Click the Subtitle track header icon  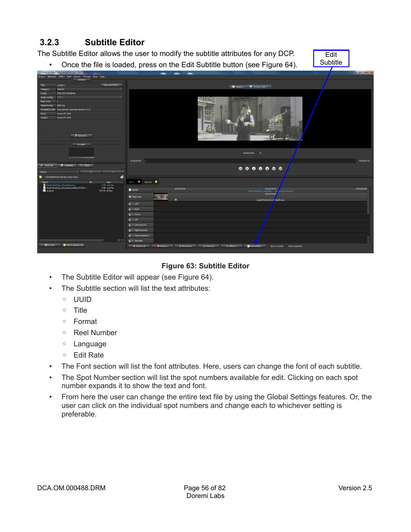[x=130, y=190]
